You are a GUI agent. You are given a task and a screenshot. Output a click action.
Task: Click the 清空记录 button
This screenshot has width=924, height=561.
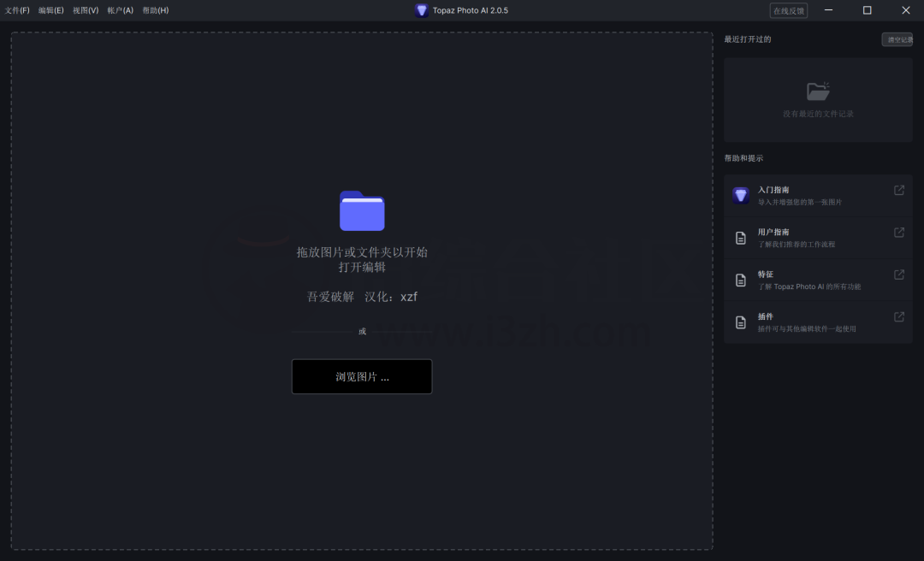tap(897, 39)
